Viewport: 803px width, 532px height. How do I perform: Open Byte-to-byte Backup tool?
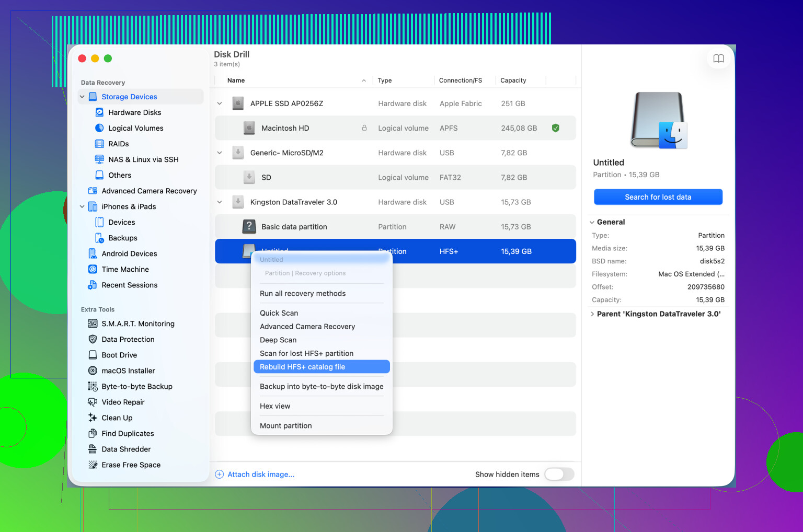(x=130, y=386)
